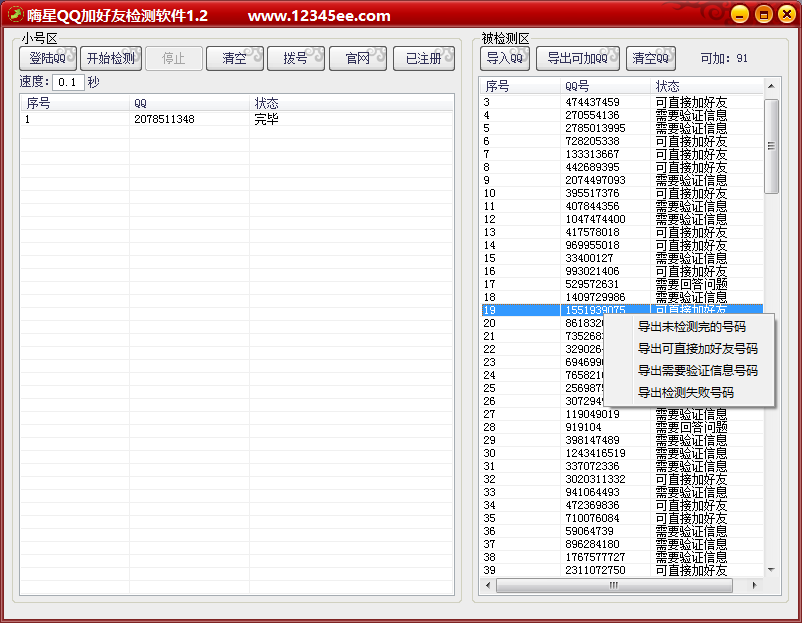Click the vertical scrollbar thumb in the detected list
802x623 pixels.
tap(771, 146)
